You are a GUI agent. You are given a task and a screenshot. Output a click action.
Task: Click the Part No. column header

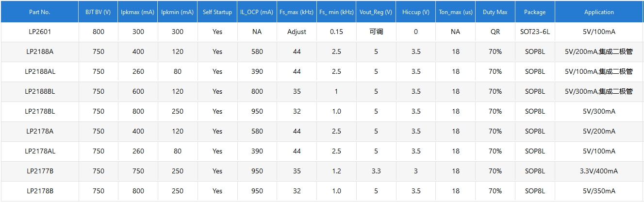pyautogui.click(x=40, y=12)
